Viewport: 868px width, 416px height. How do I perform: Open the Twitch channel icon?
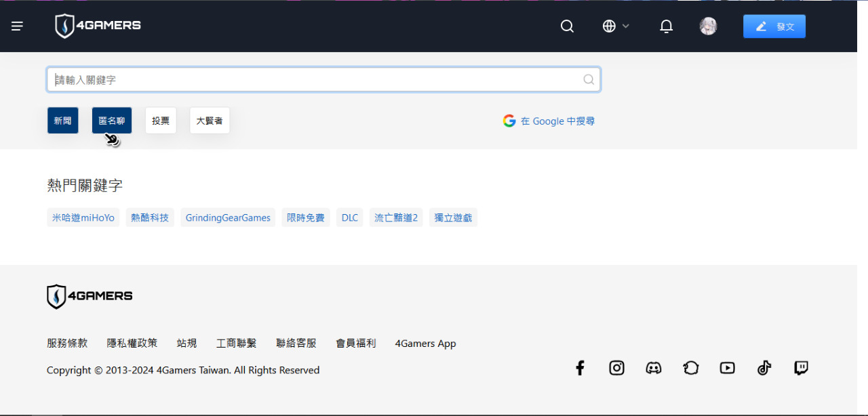click(801, 368)
